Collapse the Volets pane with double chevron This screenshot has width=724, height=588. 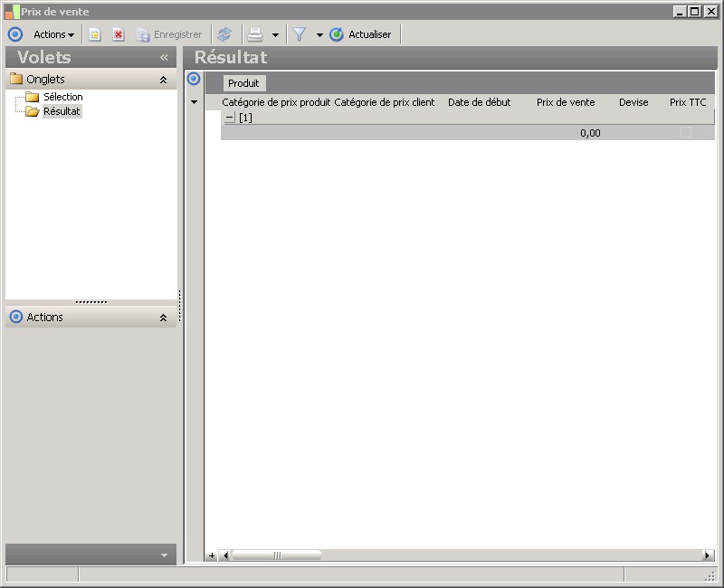pos(164,58)
